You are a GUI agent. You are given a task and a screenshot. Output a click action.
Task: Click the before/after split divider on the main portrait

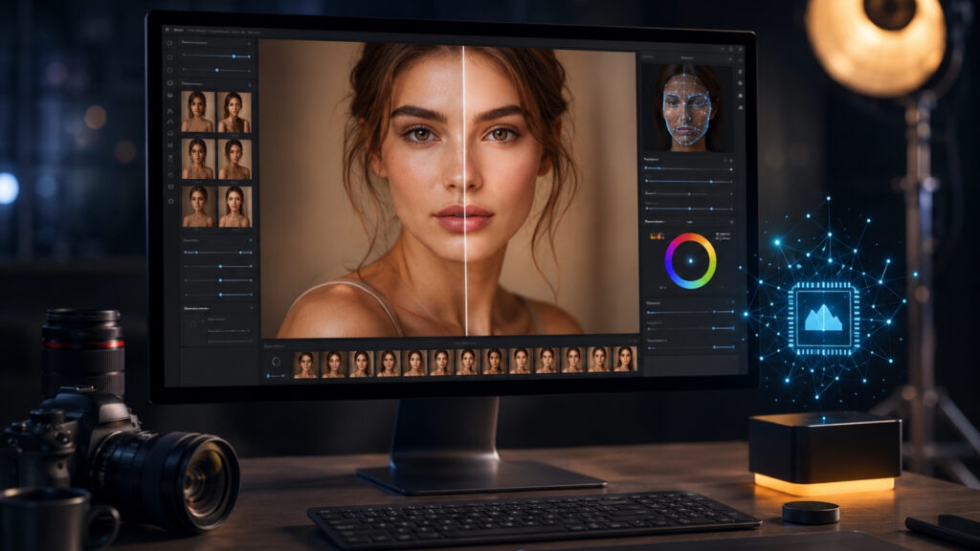(x=464, y=190)
